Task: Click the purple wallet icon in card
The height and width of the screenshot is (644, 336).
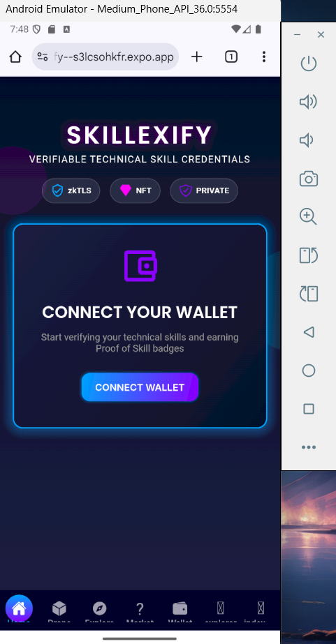Action: click(140, 266)
